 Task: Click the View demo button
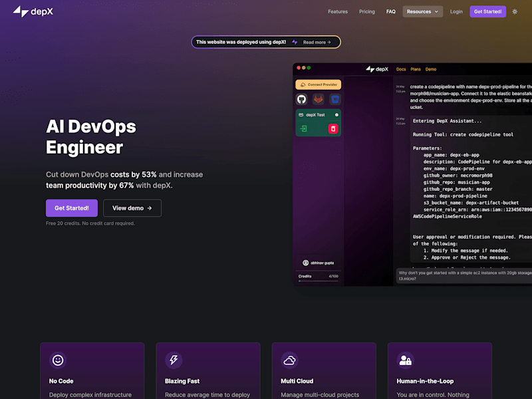[x=132, y=208]
